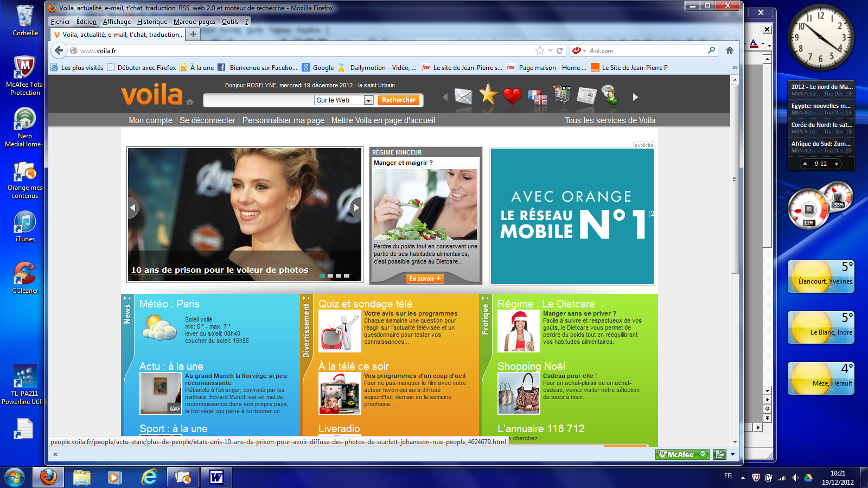Click the red heart icon
Image resolution: width=868 pixels, height=488 pixels.
point(512,96)
